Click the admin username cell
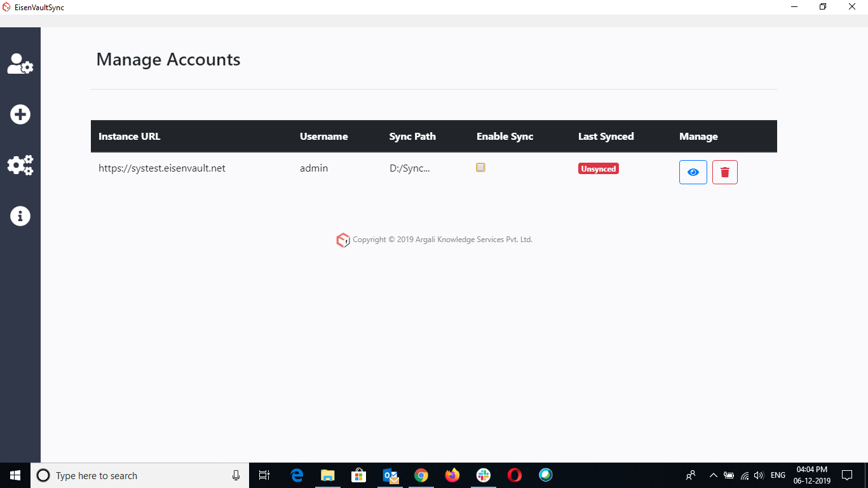This screenshot has width=868, height=488. (x=314, y=168)
